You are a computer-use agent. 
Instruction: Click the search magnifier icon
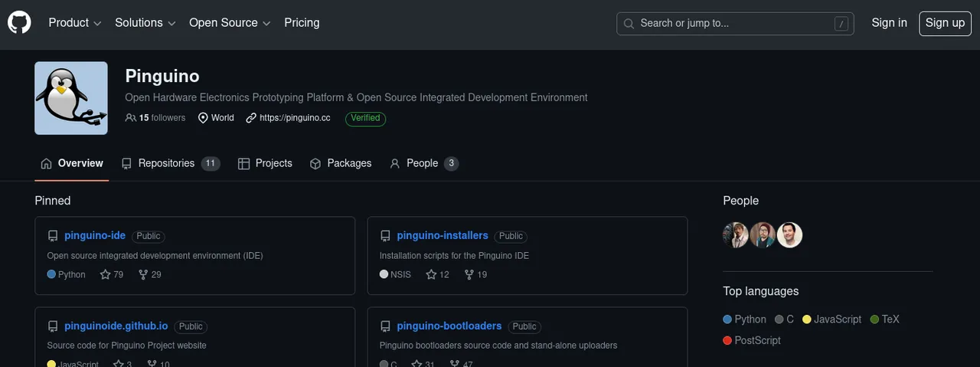pos(629,24)
